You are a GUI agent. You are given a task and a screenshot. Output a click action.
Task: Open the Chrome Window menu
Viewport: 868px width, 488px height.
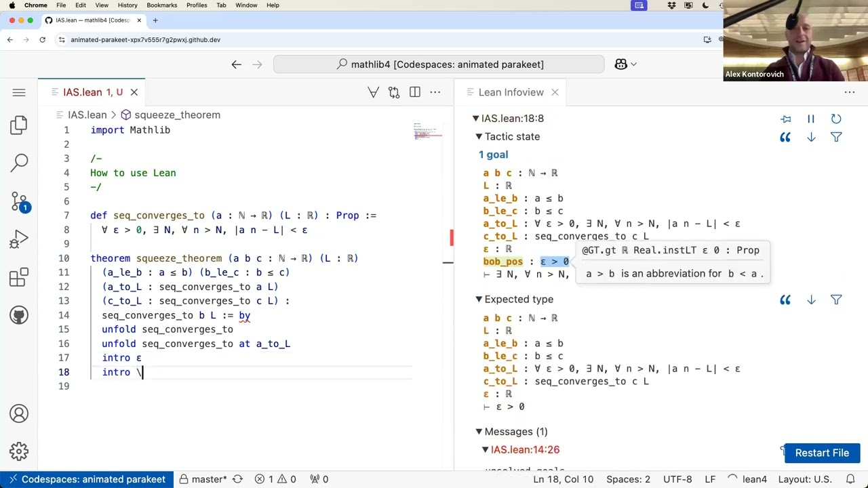(246, 5)
